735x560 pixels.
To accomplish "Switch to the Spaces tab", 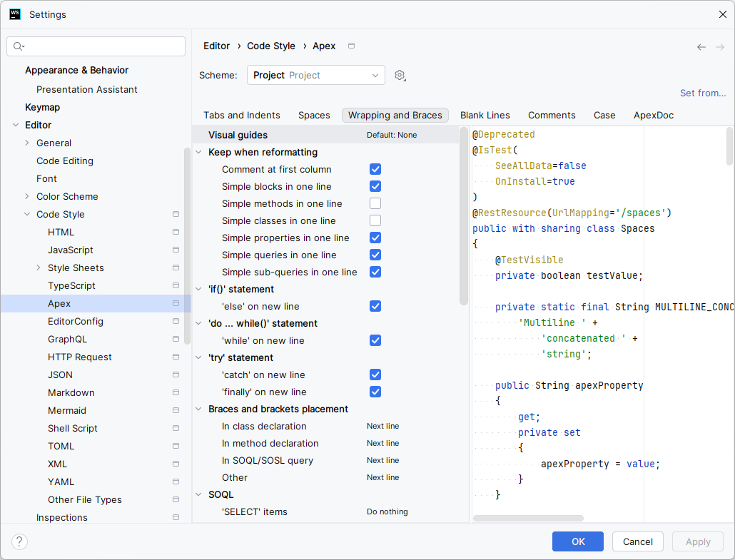I will click(x=314, y=116).
